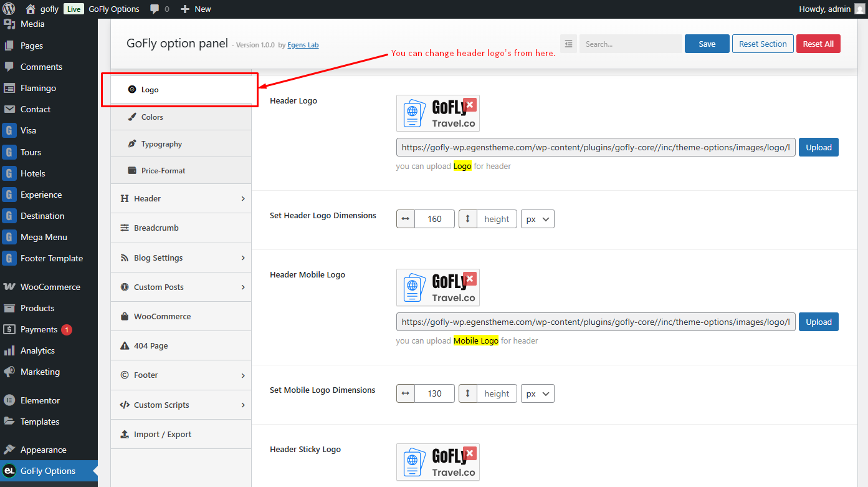This screenshot has width=868, height=487.
Task: Remove the Header Logo image
Action: (x=470, y=105)
